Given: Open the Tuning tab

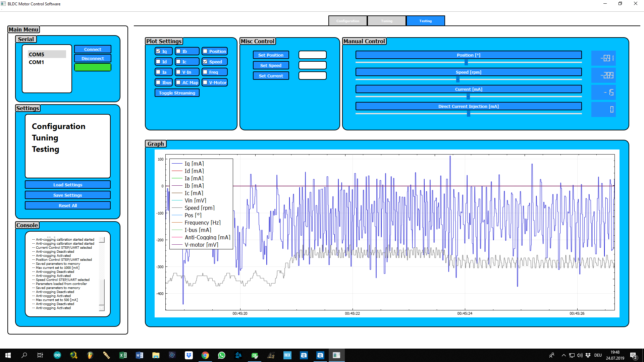Looking at the screenshot, I should (x=386, y=21).
